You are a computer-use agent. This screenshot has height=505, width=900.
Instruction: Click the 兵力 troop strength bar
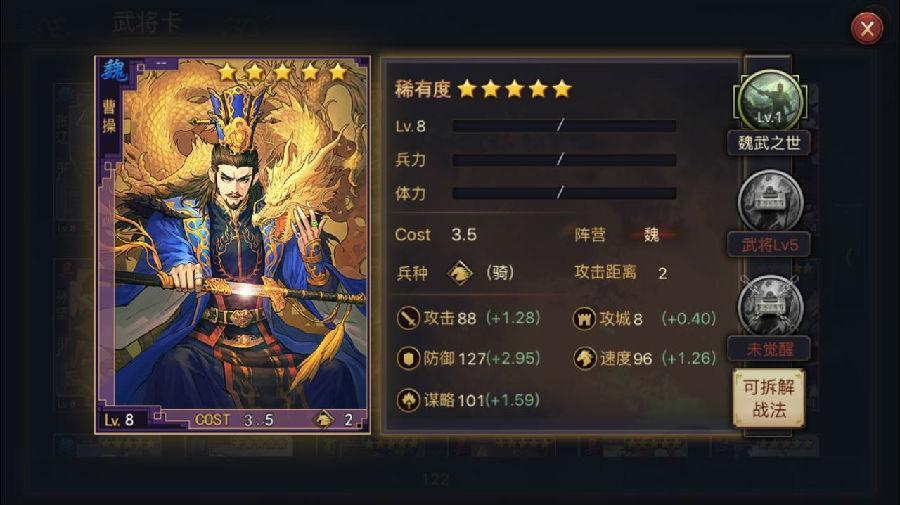pyautogui.click(x=564, y=160)
